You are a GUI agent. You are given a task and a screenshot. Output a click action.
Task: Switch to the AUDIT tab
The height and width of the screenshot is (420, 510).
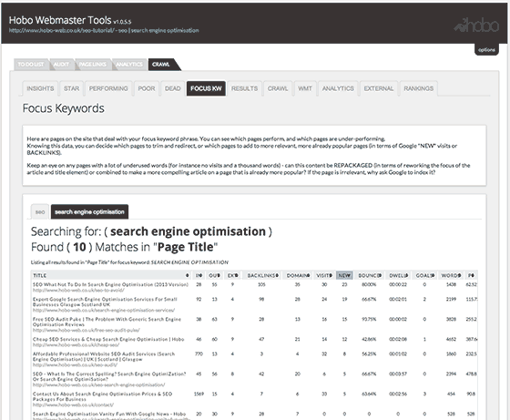61,65
